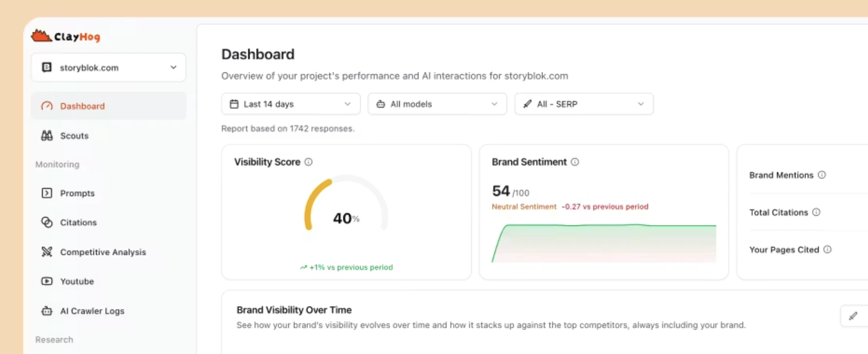
Task: Click the Your Pages Cited info icon
Action: tap(827, 249)
